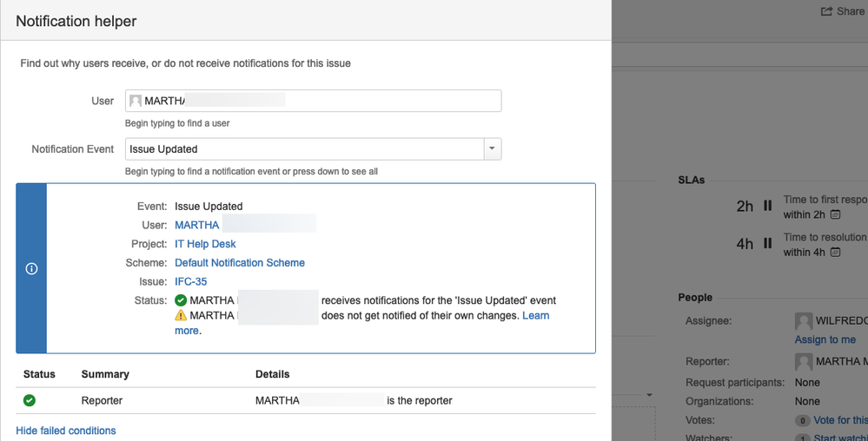The height and width of the screenshot is (441, 868).
Task: Select the Reporter summary cell
Action: coord(102,400)
